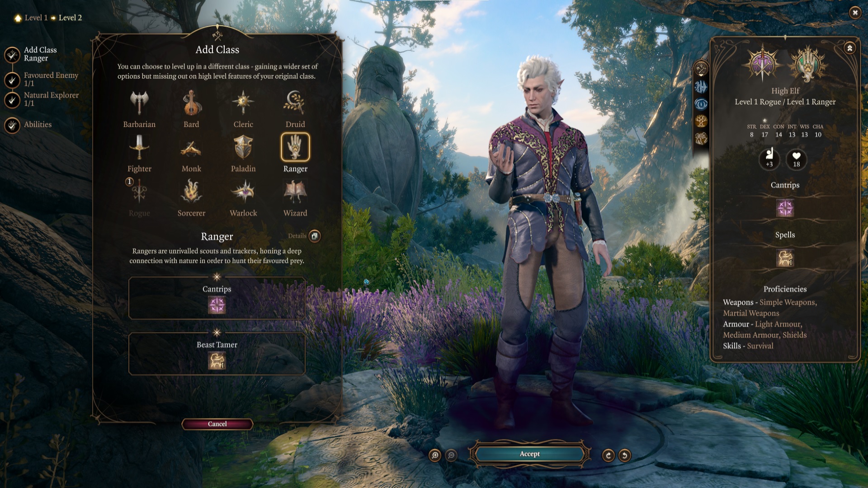Screen dimensions: 868x488
Task: Open the Details panel for Ranger
Action: pos(314,236)
